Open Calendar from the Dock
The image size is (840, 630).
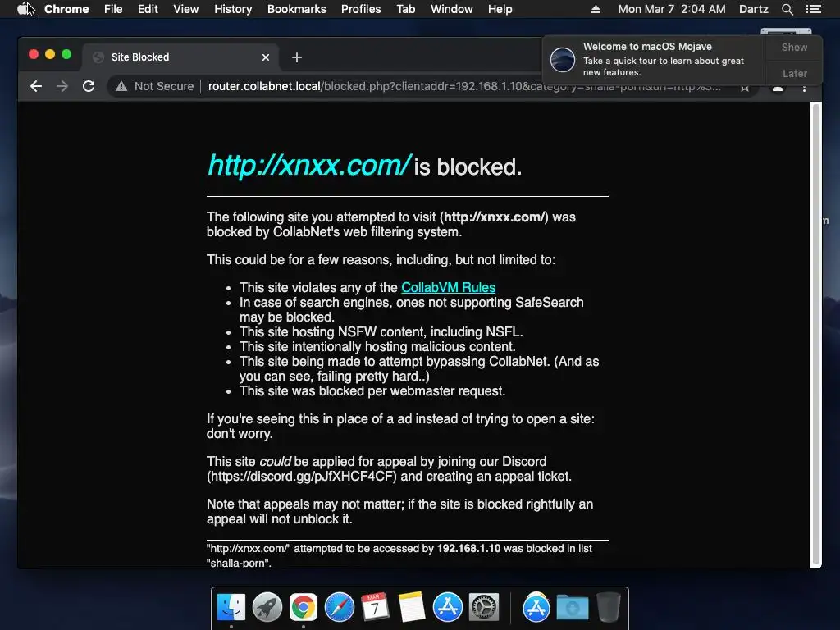click(x=375, y=608)
